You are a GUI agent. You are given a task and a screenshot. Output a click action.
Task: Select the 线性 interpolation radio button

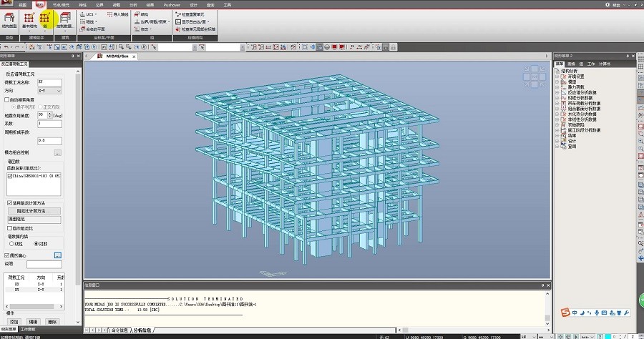click(x=10, y=244)
